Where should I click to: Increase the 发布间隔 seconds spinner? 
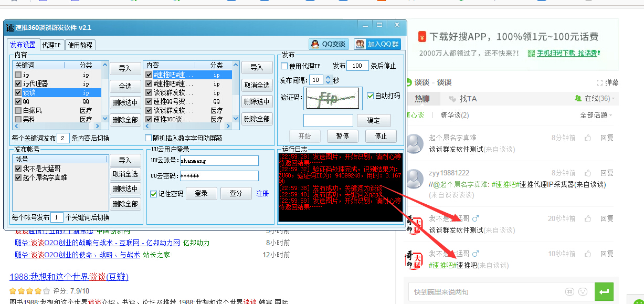[x=329, y=78]
